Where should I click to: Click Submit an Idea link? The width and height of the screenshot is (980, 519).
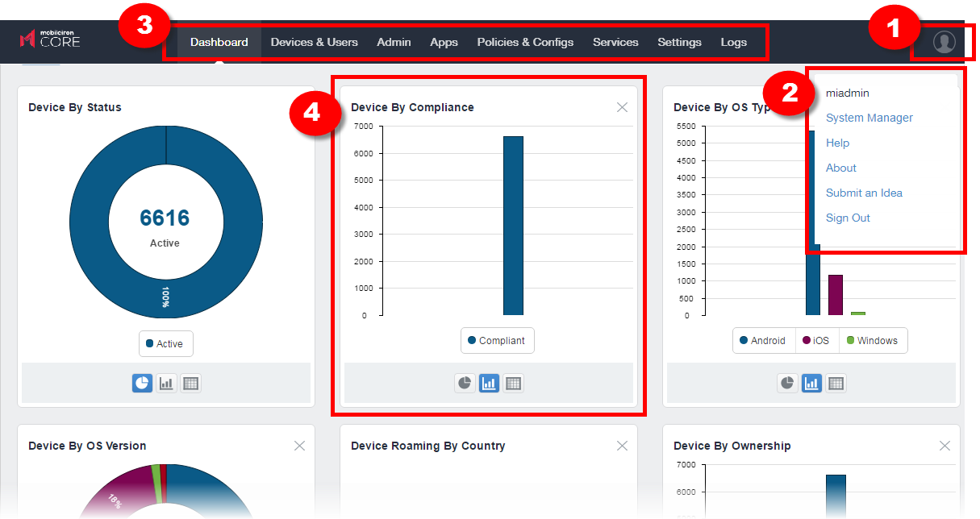click(864, 193)
